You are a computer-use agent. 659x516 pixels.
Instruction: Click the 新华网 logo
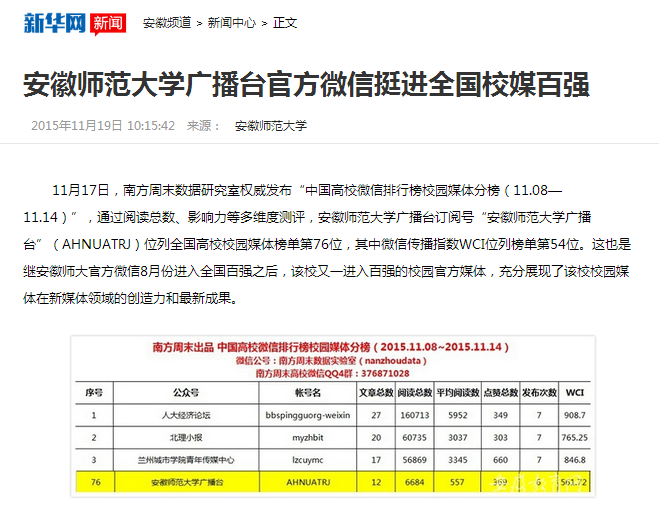pyautogui.click(x=54, y=22)
